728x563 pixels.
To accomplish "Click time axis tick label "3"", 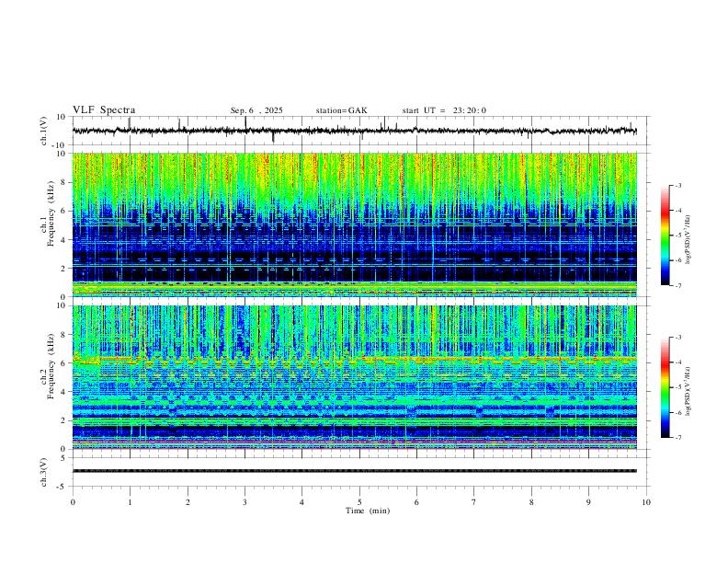I will point(245,502).
